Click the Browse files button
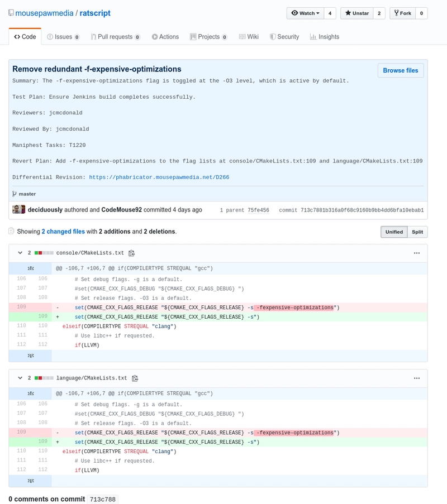447x504 pixels. [x=401, y=70]
